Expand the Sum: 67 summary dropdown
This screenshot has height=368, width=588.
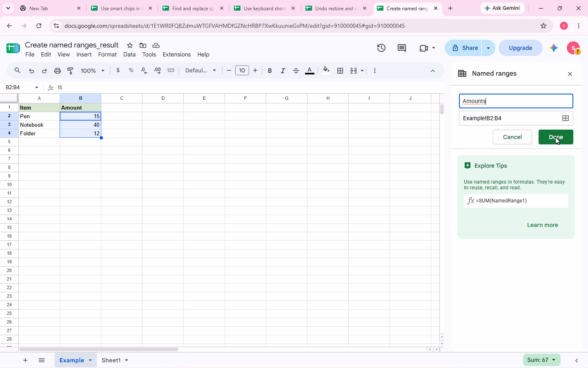[x=541, y=360]
